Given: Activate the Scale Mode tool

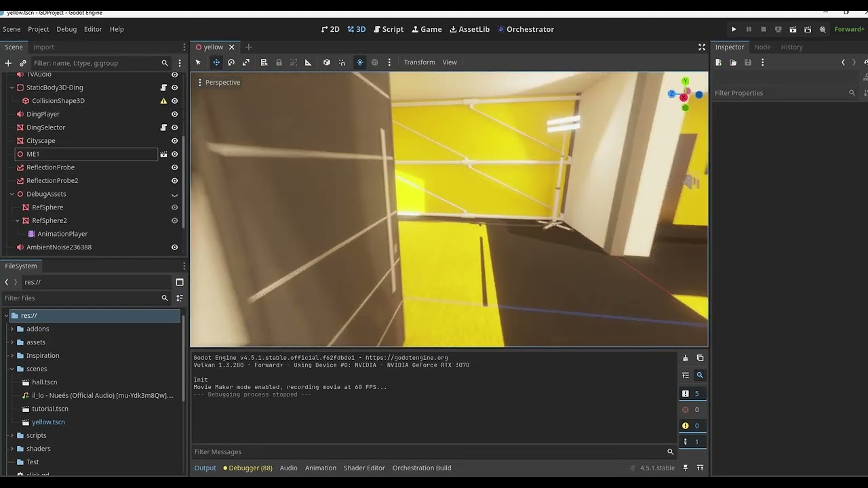Looking at the screenshot, I should pyautogui.click(x=246, y=62).
